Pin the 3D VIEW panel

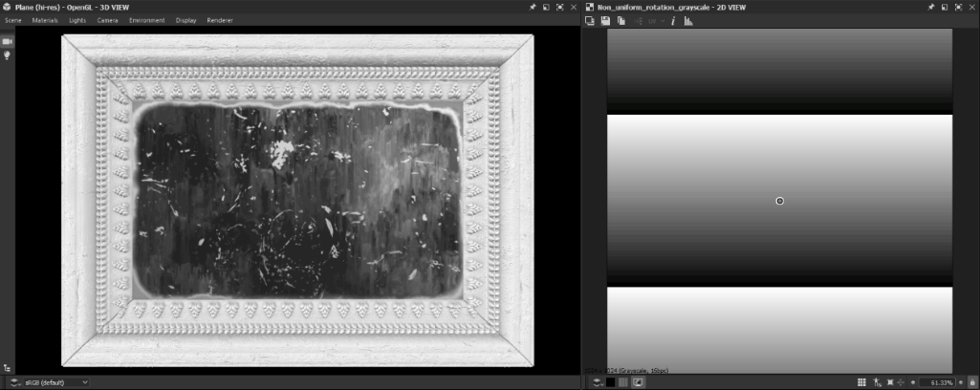(x=533, y=7)
